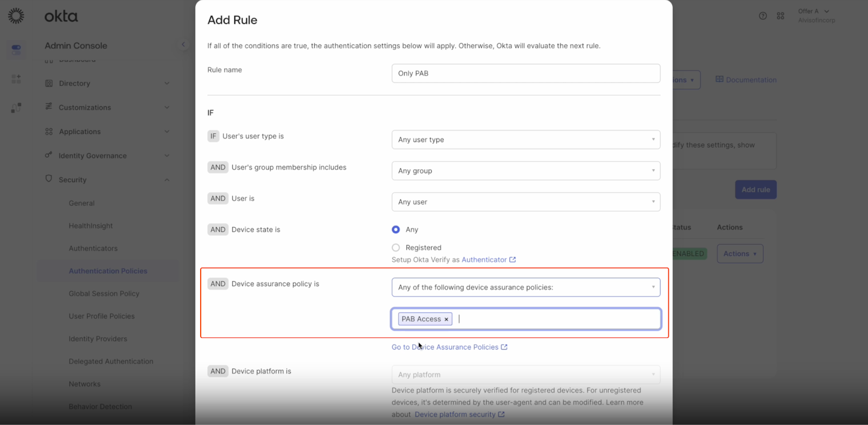Click the Identity Governance icon
Image resolution: width=868 pixels, height=425 pixels.
coord(49,155)
